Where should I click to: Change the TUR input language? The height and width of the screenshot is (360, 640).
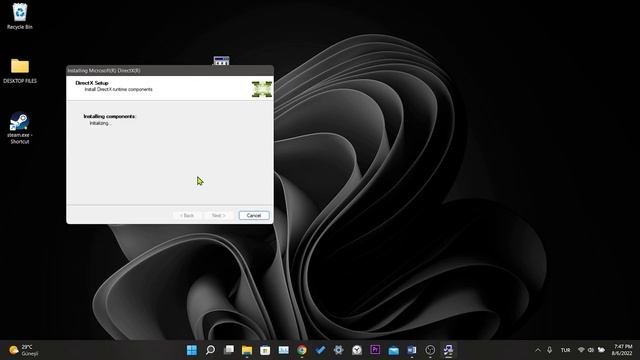tap(565, 350)
